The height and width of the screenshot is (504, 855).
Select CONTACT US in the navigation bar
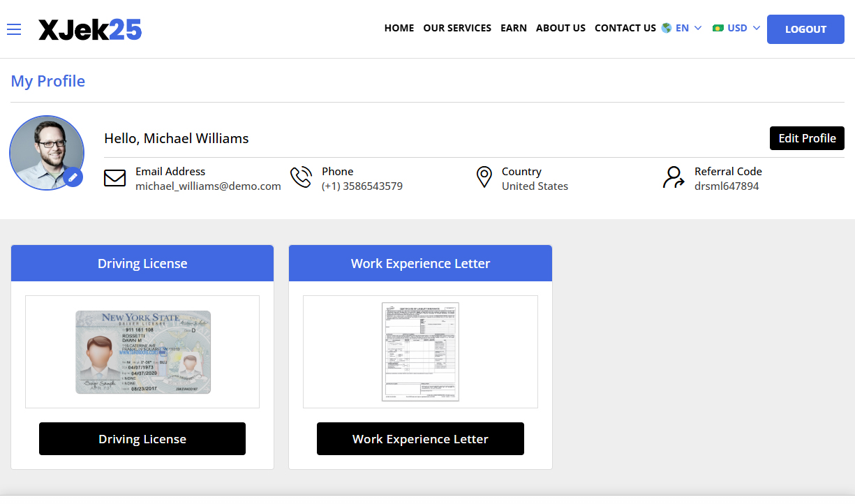(x=625, y=28)
